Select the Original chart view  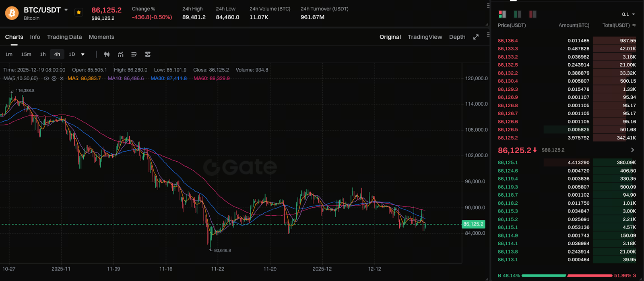point(390,37)
